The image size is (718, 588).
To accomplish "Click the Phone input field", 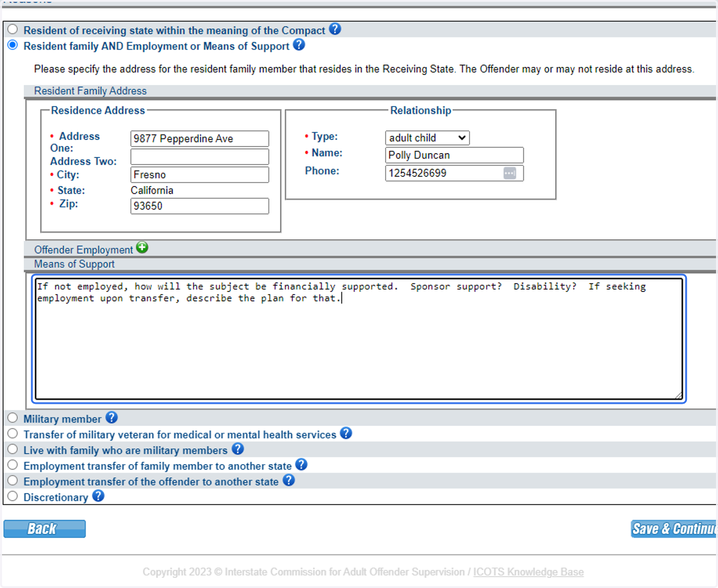I will (455, 173).
